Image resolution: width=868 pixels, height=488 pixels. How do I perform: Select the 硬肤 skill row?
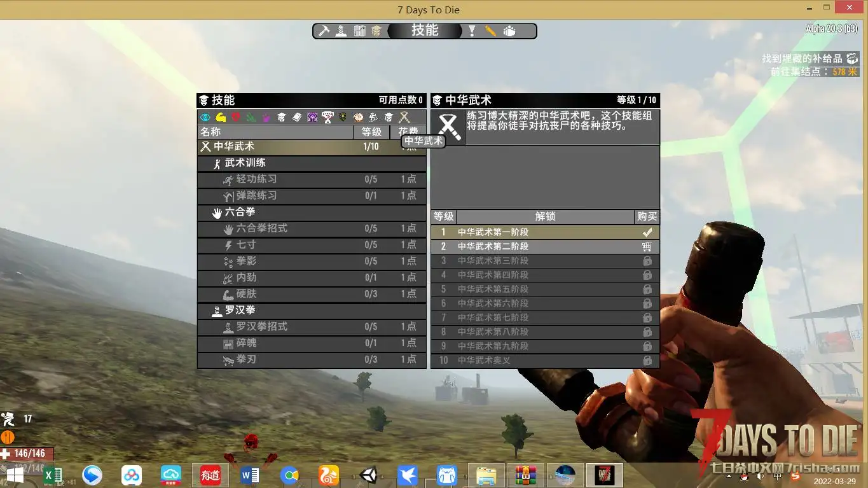tap(312, 295)
